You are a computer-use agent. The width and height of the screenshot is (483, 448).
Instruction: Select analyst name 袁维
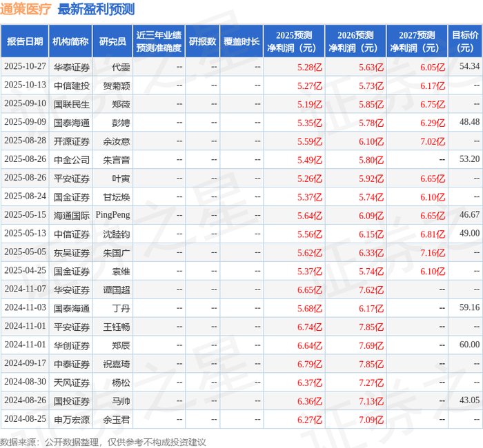click(x=121, y=271)
